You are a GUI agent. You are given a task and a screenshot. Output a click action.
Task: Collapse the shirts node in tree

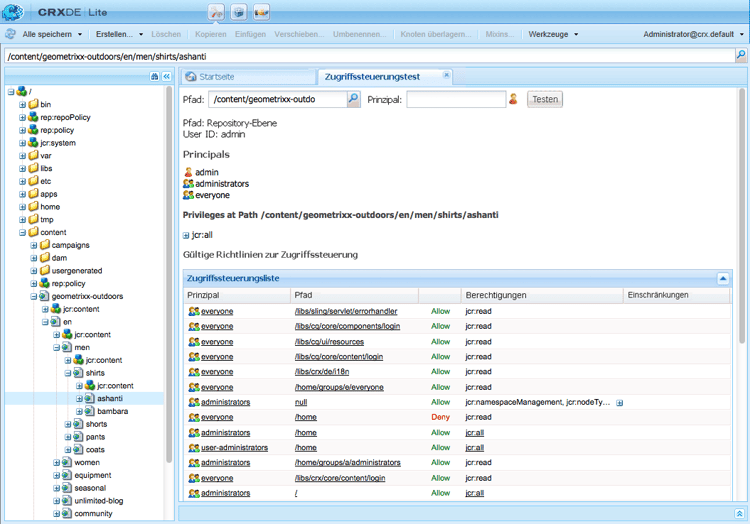coord(67,373)
